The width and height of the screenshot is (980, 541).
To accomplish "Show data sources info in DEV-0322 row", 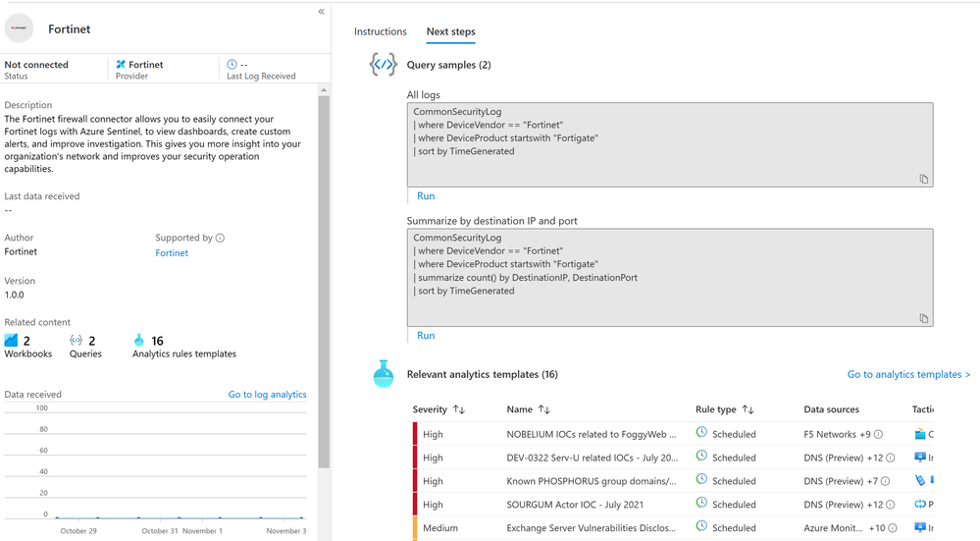I will click(x=891, y=458).
